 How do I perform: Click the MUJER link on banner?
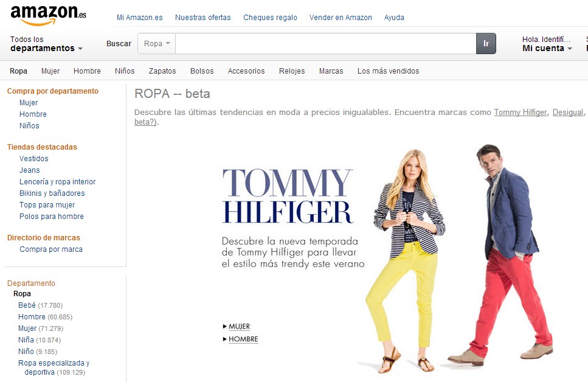coord(239,327)
